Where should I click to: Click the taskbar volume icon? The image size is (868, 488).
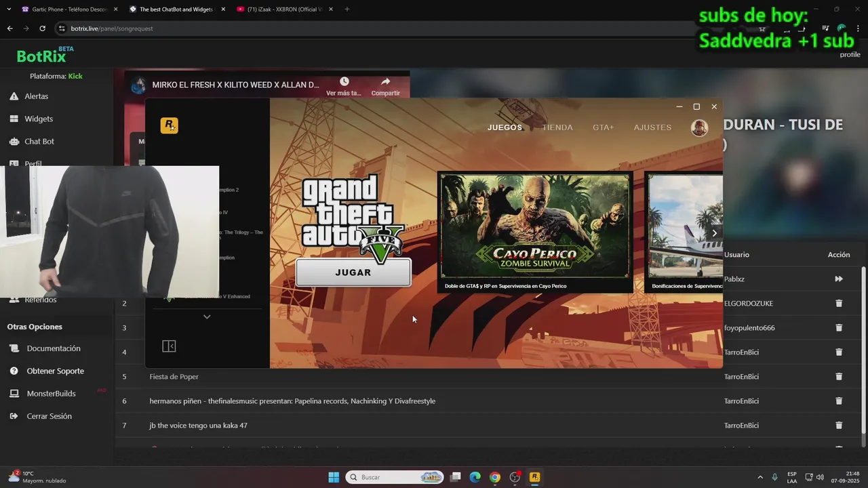[821, 477]
